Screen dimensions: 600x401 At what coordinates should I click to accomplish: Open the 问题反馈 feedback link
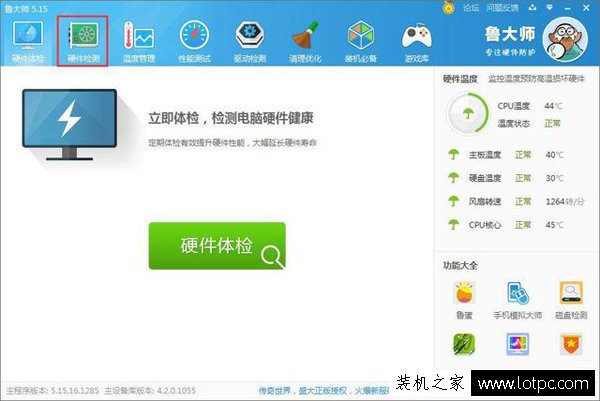pos(502,8)
